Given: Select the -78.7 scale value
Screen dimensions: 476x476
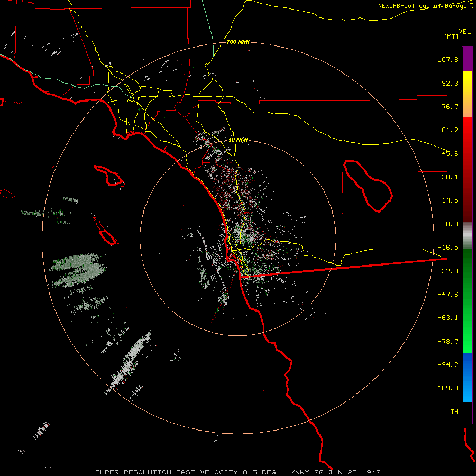Looking at the screenshot, I should 448,342.
